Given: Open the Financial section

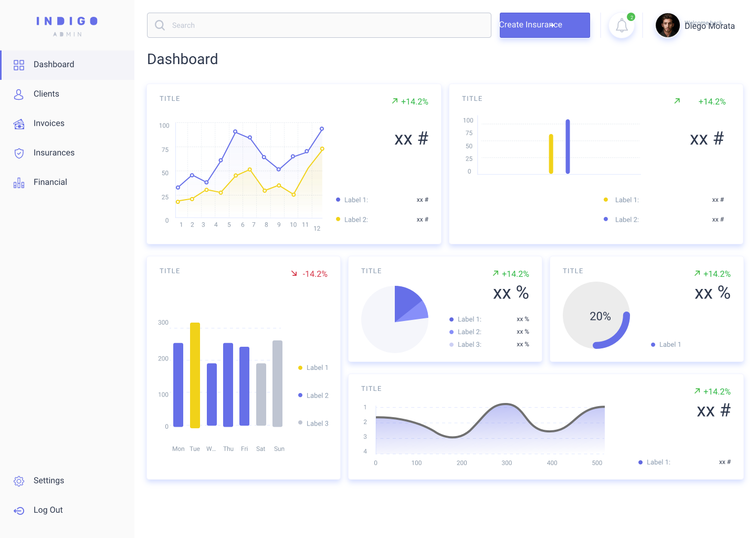Looking at the screenshot, I should tap(67, 183).
